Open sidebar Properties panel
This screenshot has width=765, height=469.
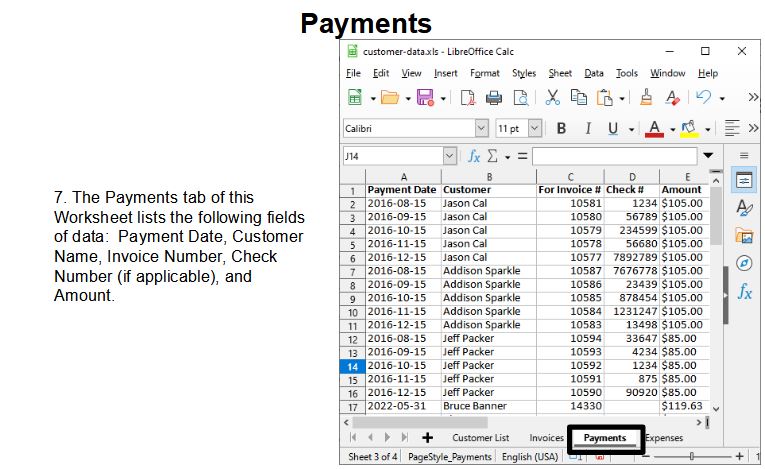744,181
